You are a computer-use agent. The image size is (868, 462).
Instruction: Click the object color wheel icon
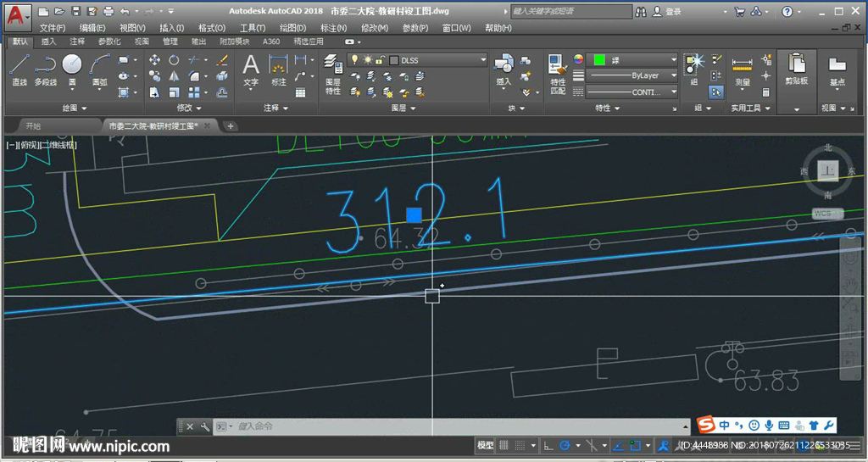pos(578,59)
